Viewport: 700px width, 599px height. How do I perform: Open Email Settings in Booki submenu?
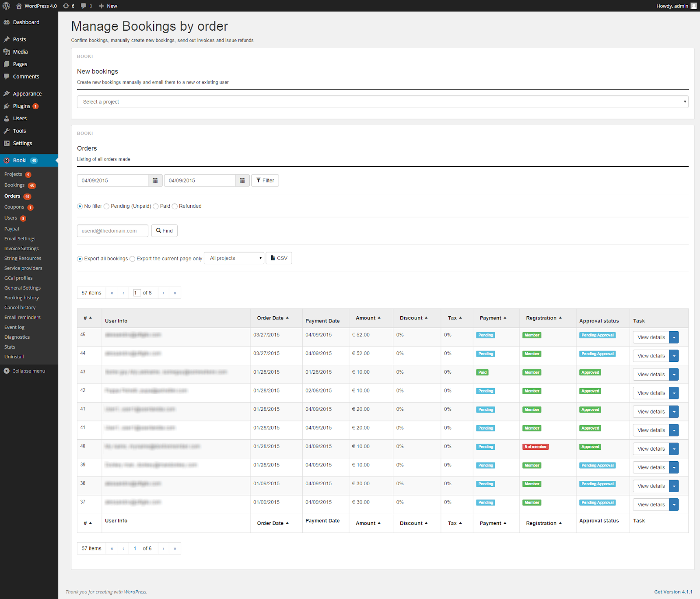click(x=20, y=239)
